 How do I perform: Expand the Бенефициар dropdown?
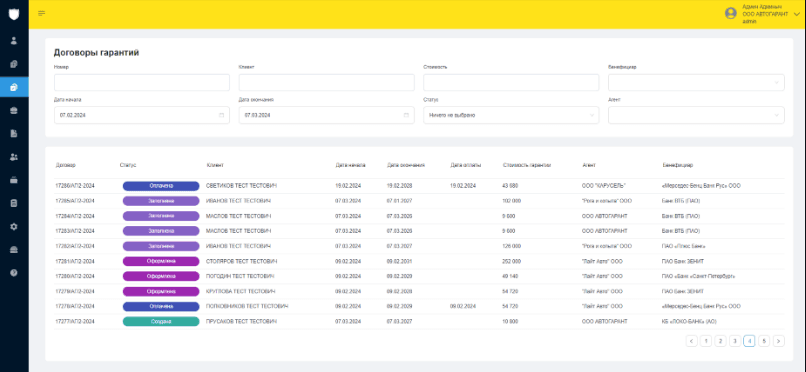[x=696, y=83]
